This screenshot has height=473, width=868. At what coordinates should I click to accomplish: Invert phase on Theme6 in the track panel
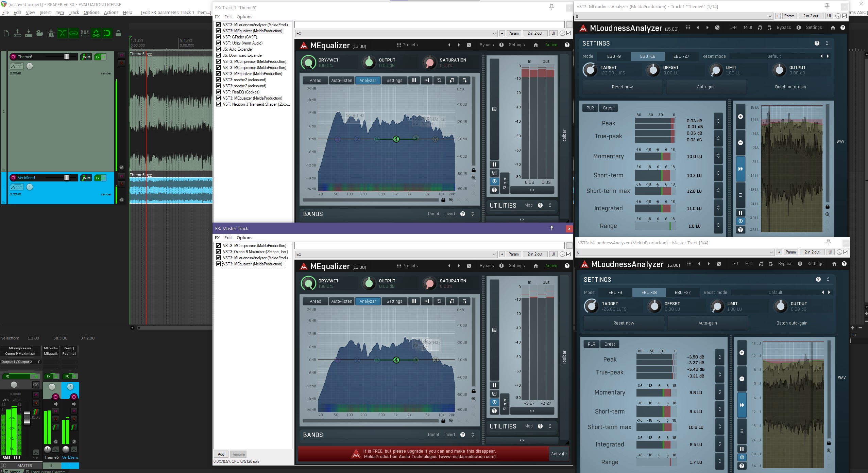[x=122, y=167]
